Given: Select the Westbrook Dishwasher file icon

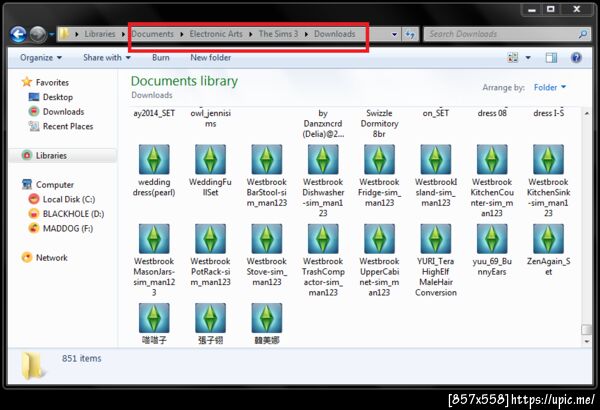Looking at the screenshot, I should tap(323, 159).
